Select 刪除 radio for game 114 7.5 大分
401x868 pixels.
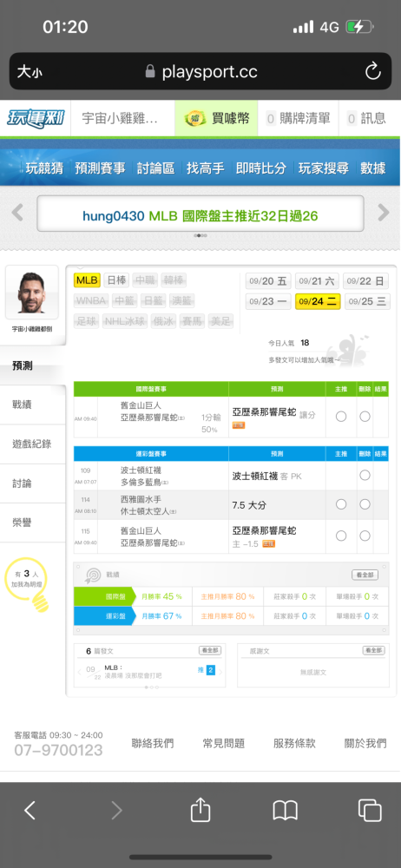click(365, 504)
